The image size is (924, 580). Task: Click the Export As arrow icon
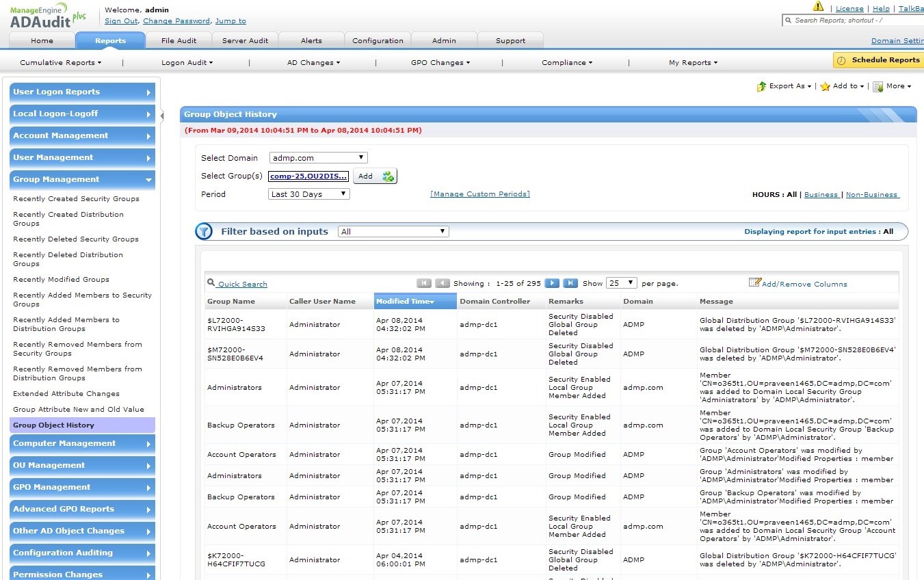pyautogui.click(x=761, y=87)
